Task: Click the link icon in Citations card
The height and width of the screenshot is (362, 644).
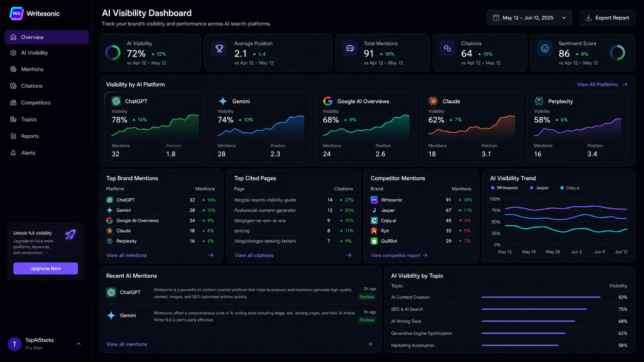Action: [447, 48]
